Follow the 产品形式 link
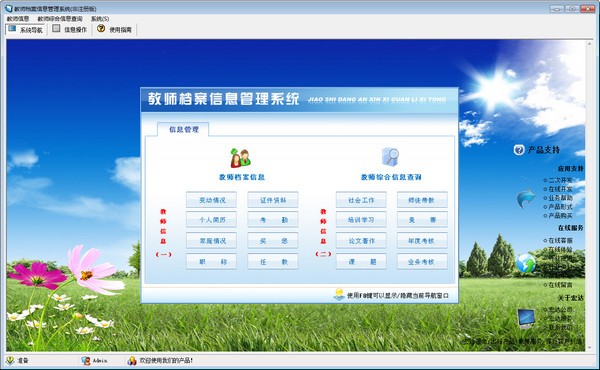 [560, 207]
